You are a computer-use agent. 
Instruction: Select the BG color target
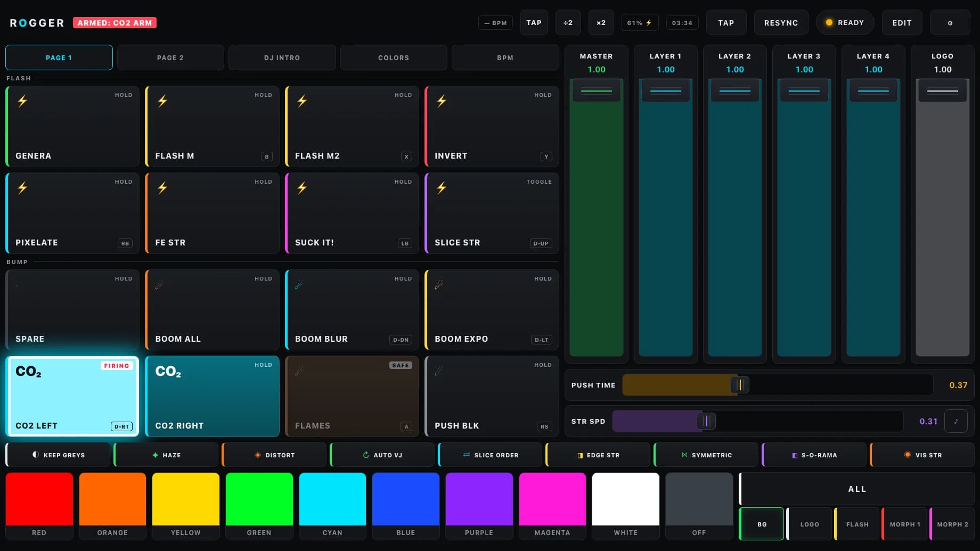click(762, 524)
